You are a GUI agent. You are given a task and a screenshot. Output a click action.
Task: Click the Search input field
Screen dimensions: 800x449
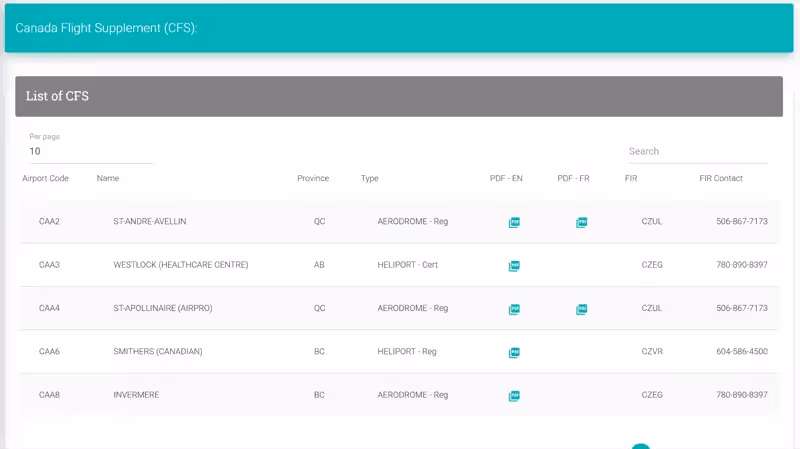pyautogui.click(x=697, y=152)
